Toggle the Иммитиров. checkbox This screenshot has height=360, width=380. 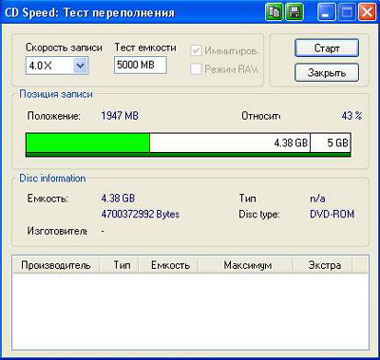point(196,51)
